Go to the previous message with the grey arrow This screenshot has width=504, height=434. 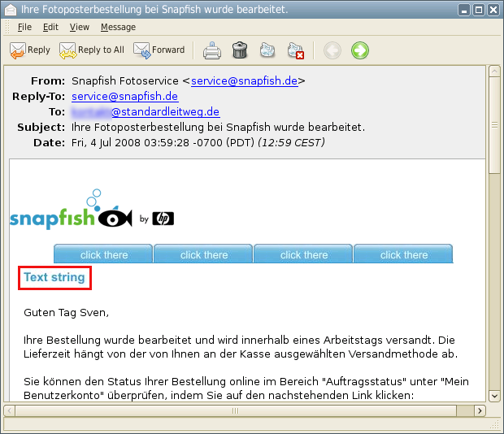click(x=332, y=50)
